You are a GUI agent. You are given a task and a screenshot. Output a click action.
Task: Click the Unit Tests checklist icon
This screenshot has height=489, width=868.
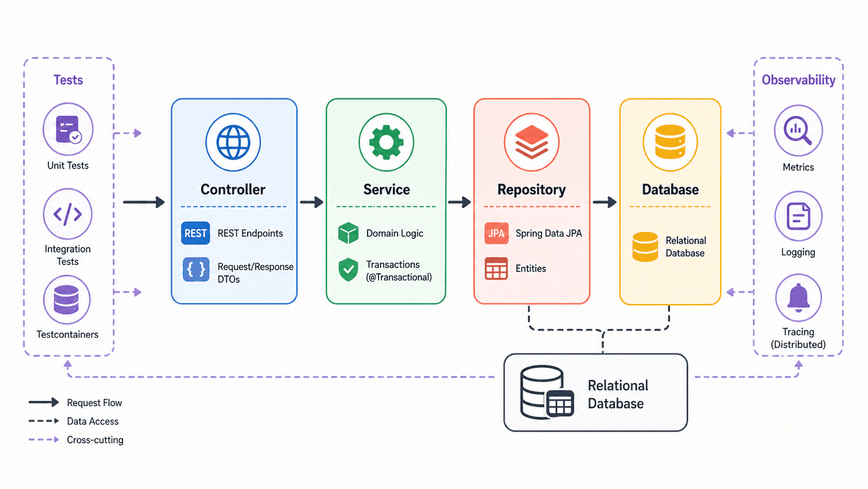coord(68,129)
